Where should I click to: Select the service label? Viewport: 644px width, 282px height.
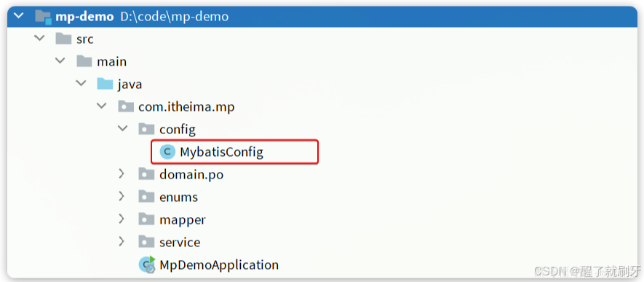[x=180, y=242]
